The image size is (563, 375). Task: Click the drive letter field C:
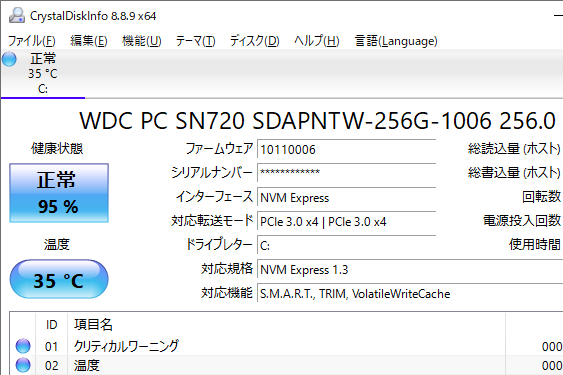pos(346,245)
